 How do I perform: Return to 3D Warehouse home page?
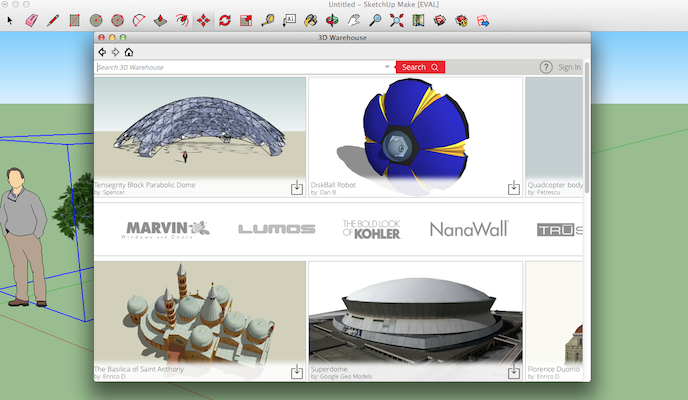[129, 52]
